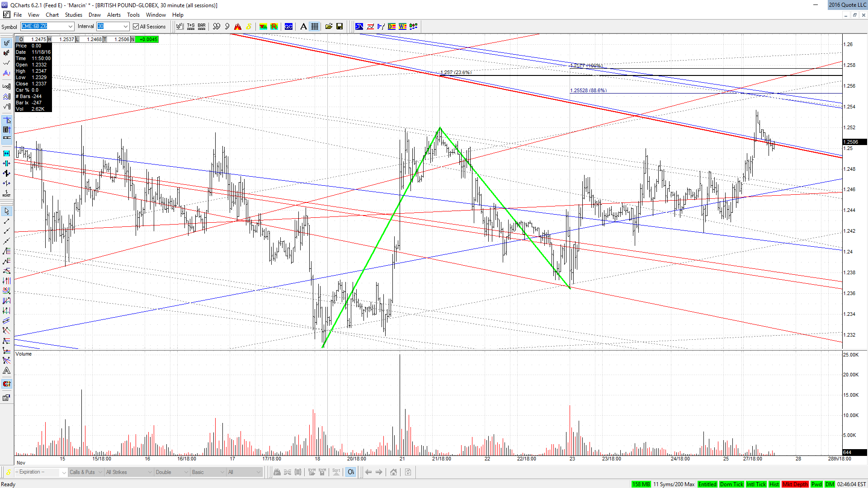Click the 1.2506 current price marker on axis

(x=854, y=142)
